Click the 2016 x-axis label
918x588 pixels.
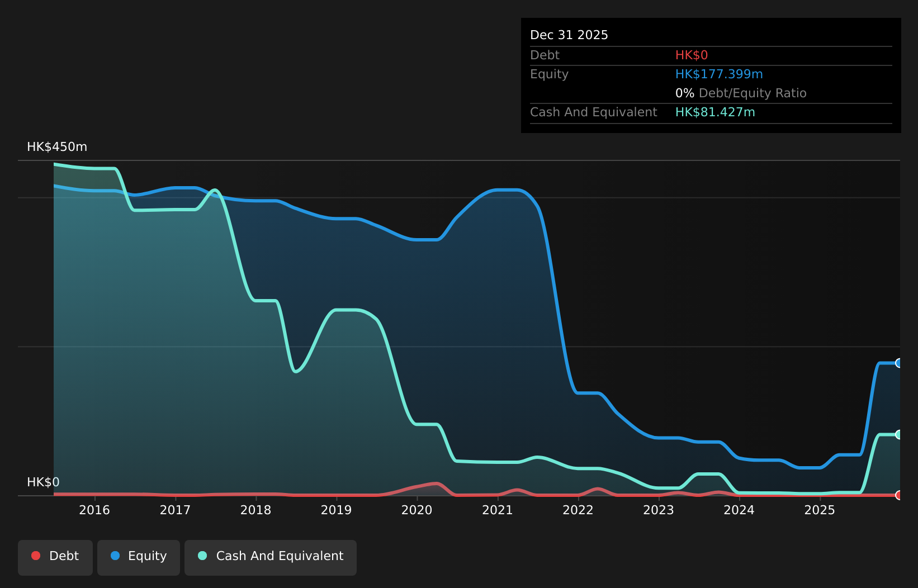point(94,510)
